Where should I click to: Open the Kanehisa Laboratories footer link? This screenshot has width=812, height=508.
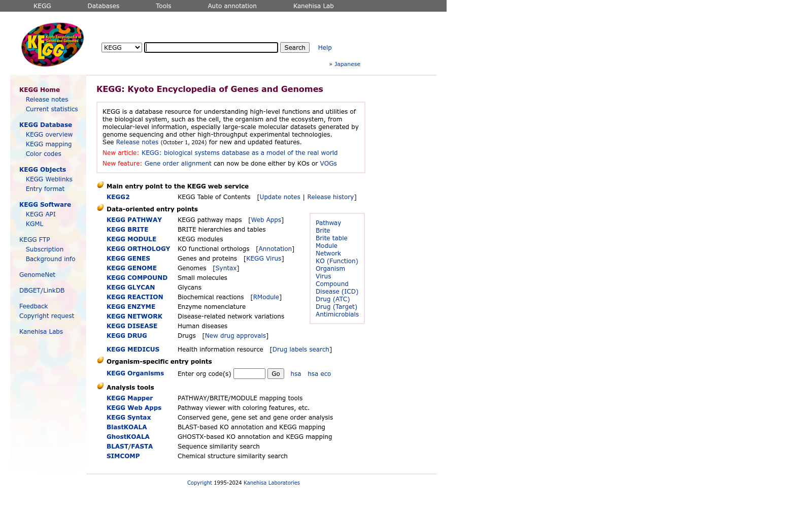pos(272,483)
